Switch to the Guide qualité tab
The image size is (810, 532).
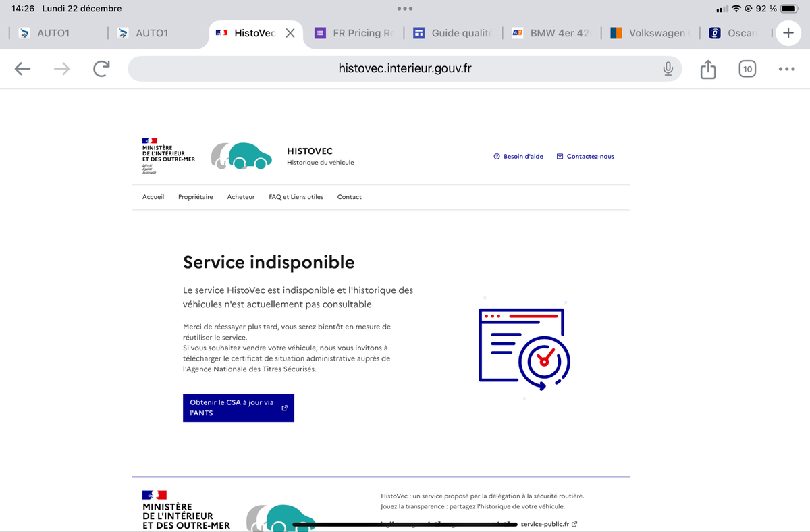[x=454, y=33]
